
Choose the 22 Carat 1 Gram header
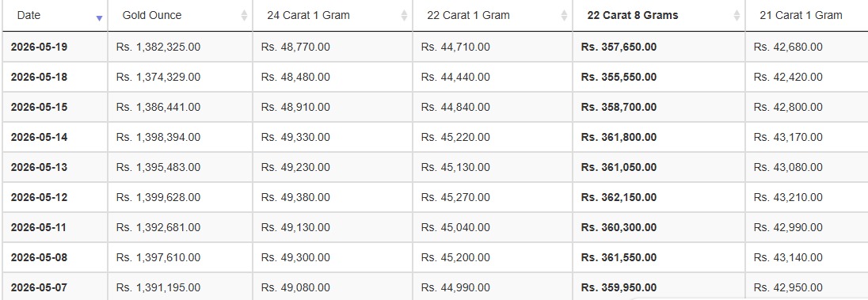tap(493, 16)
